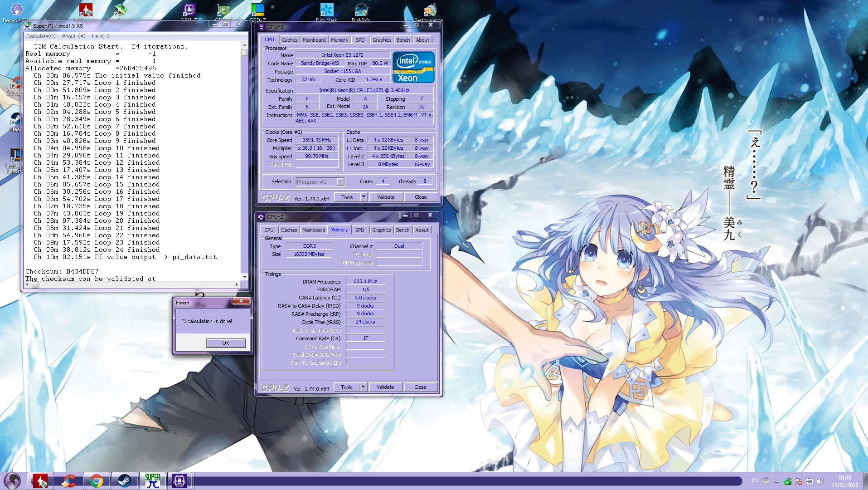Viewport: 868px width, 490px height.
Task: Open Processor #1 selection dropdown
Action: click(320, 182)
